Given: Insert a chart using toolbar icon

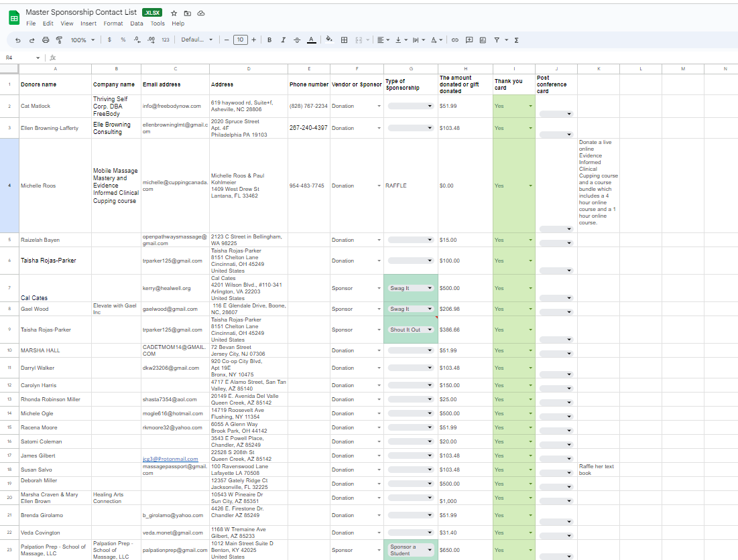Looking at the screenshot, I should [x=483, y=40].
